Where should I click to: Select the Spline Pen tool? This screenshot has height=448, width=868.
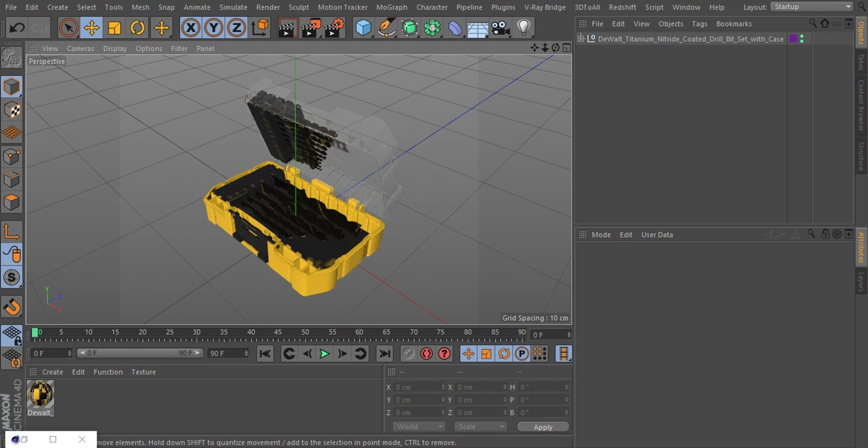click(x=387, y=28)
